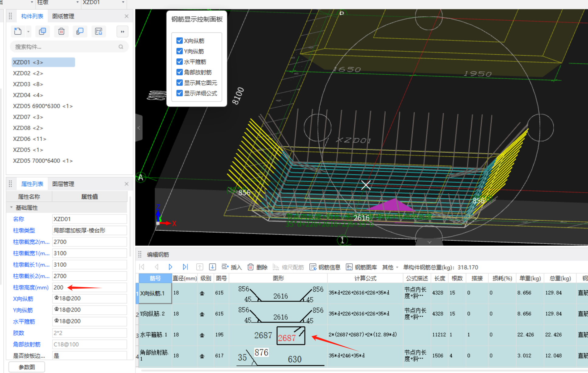This screenshot has height=373, width=588.
Task: Click the 搜索构件 search field
Action: click(x=69, y=47)
